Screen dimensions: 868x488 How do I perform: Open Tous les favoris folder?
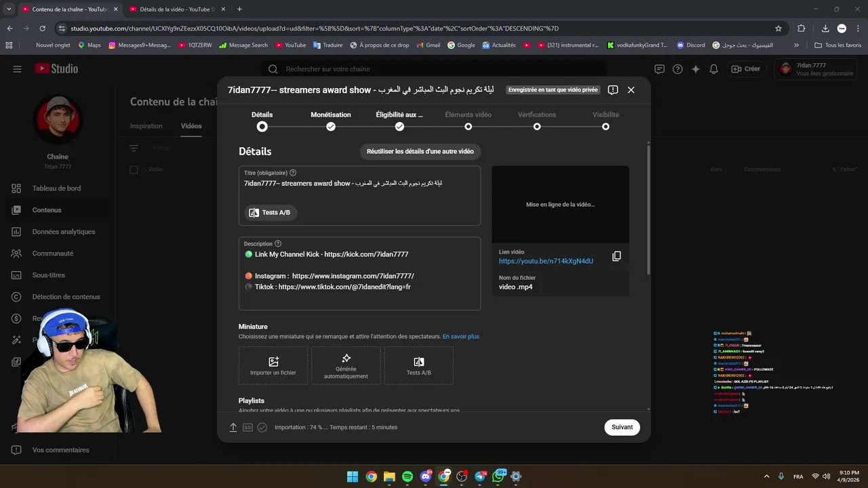tap(837, 45)
